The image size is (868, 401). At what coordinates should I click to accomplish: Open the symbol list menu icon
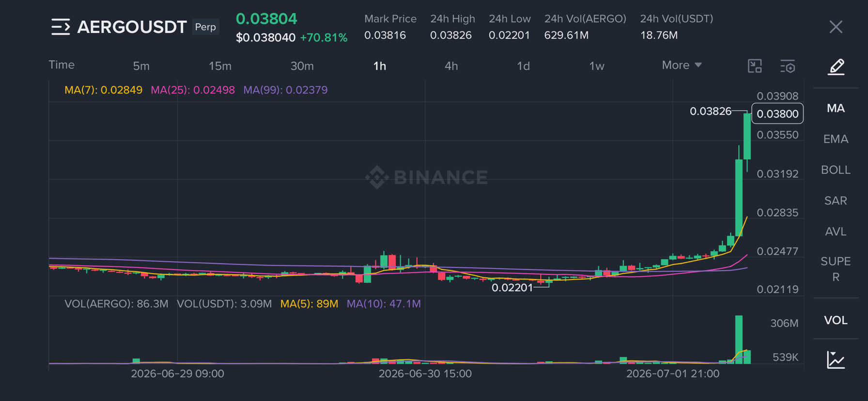tap(61, 27)
